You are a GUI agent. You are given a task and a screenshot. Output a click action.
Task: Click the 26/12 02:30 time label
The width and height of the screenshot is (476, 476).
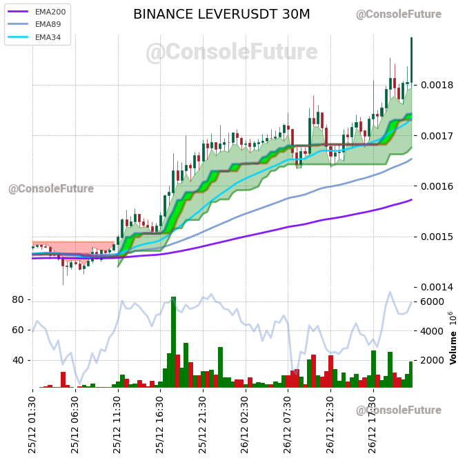(245, 425)
